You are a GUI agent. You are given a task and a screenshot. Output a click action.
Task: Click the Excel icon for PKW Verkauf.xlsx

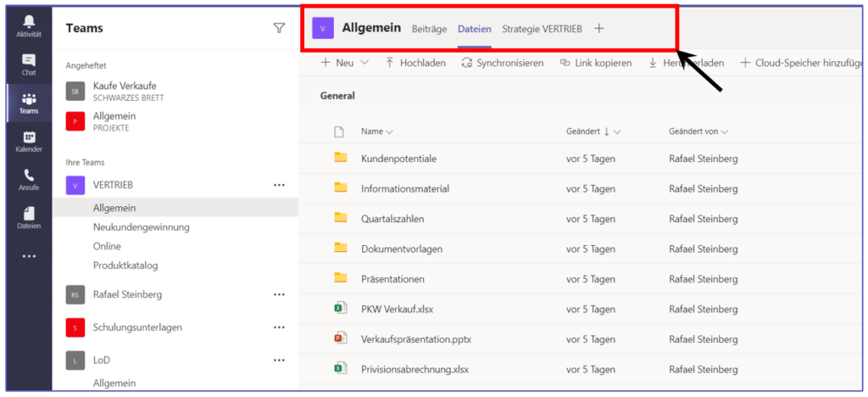click(x=341, y=309)
